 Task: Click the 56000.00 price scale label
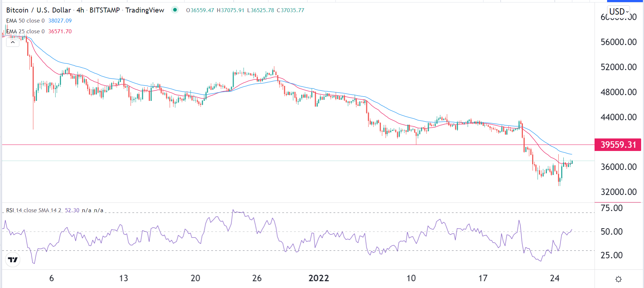tap(619, 42)
